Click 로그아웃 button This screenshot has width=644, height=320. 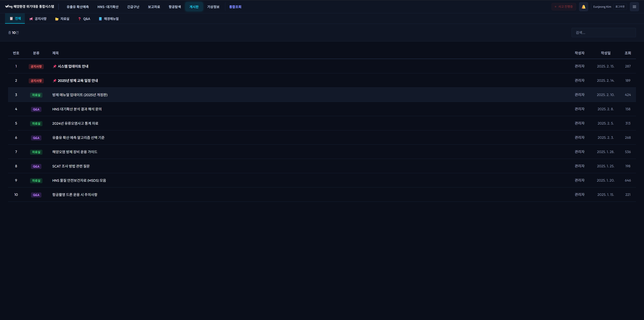tap(620, 7)
